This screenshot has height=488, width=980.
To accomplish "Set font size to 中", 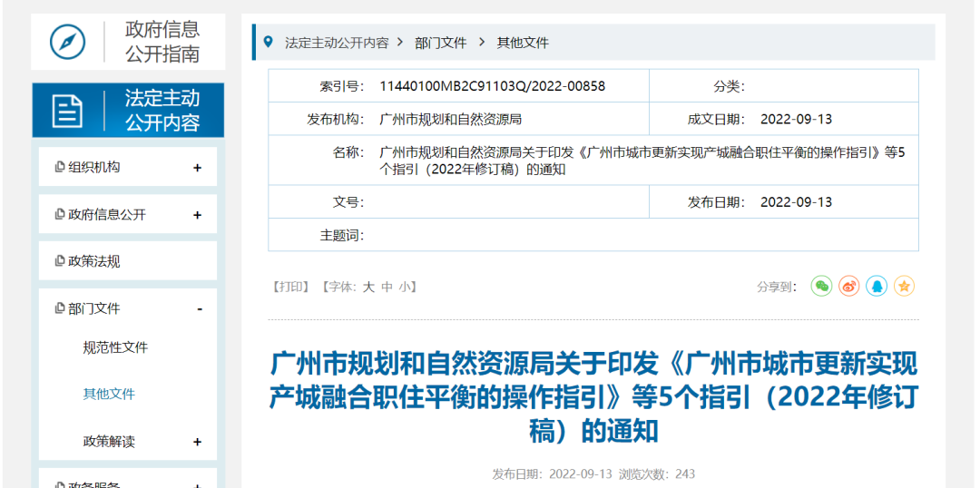I will point(387,287).
